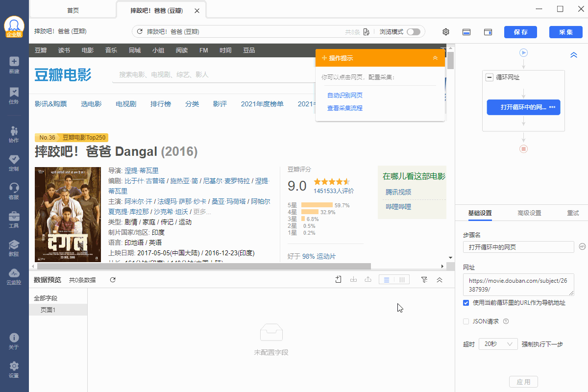Click the 哔哩哔哩 watch link
The height and width of the screenshot is (392, 588).
point(397,207)
